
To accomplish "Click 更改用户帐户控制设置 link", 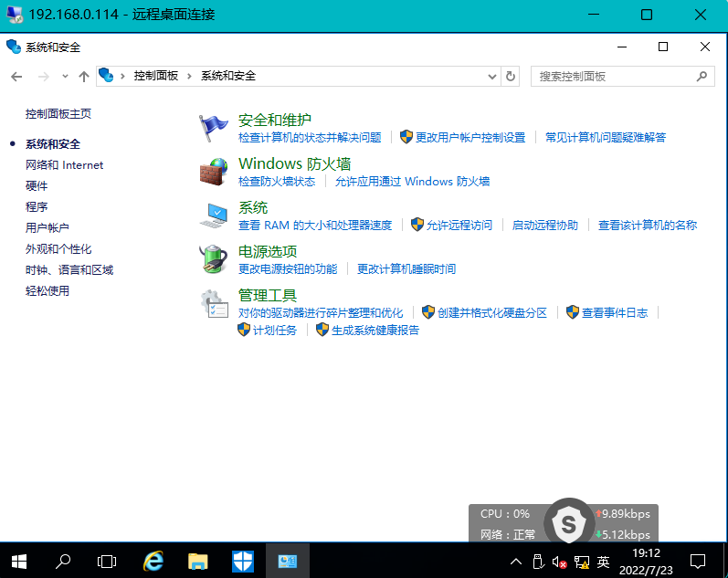I will (470, 137).
